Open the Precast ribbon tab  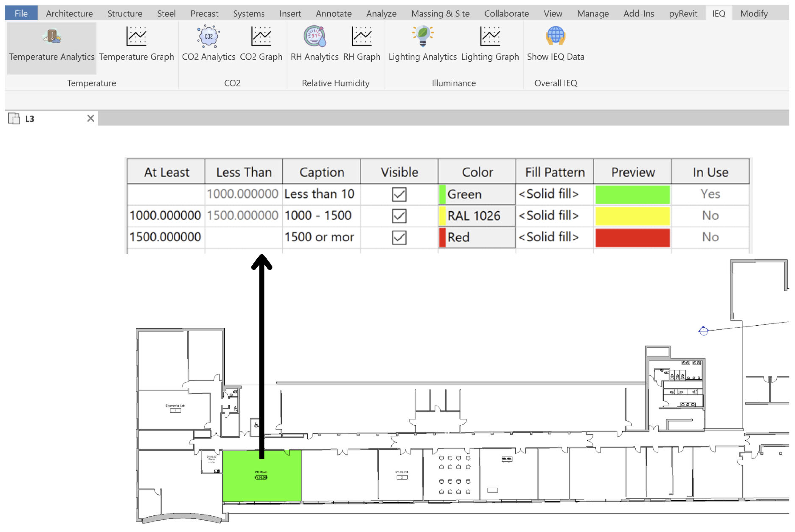click(204, 13)
